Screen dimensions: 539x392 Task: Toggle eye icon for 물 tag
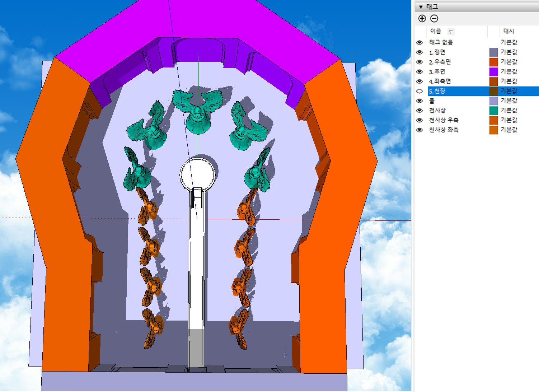pos(419,101)
